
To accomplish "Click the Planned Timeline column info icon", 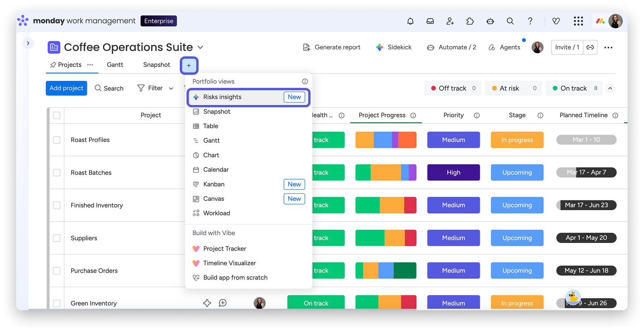I will pyautogui.click(x=615, y=115).
